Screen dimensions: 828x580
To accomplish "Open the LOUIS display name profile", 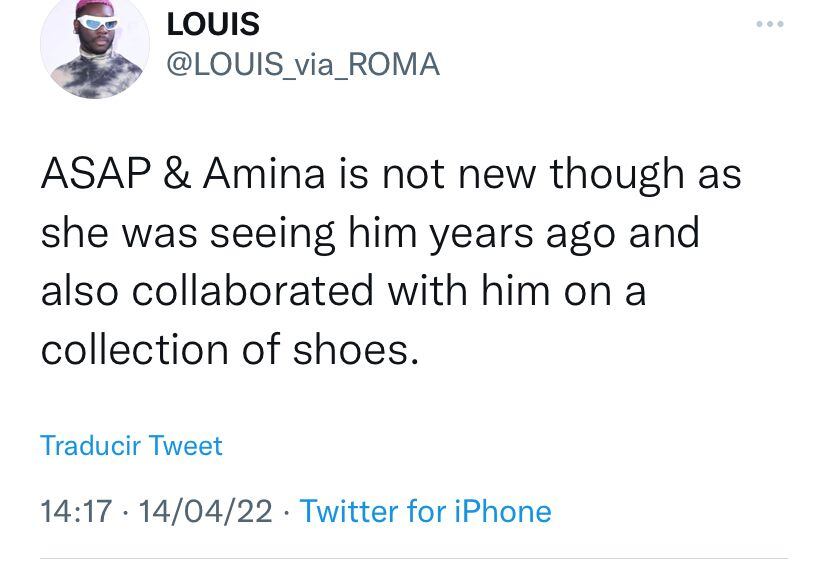I will coord(211,24).
